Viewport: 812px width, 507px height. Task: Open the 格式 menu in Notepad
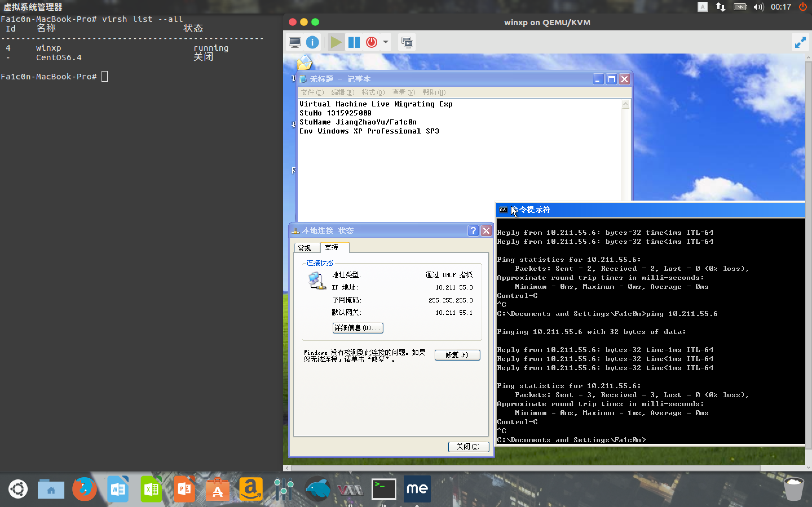(x=372, y=92)
